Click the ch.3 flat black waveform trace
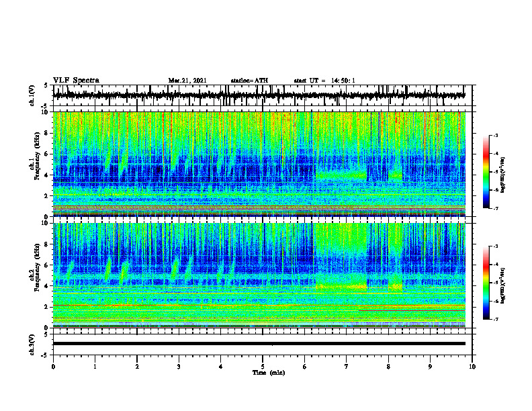Screen dimensions: 532x411 (259, 344)
